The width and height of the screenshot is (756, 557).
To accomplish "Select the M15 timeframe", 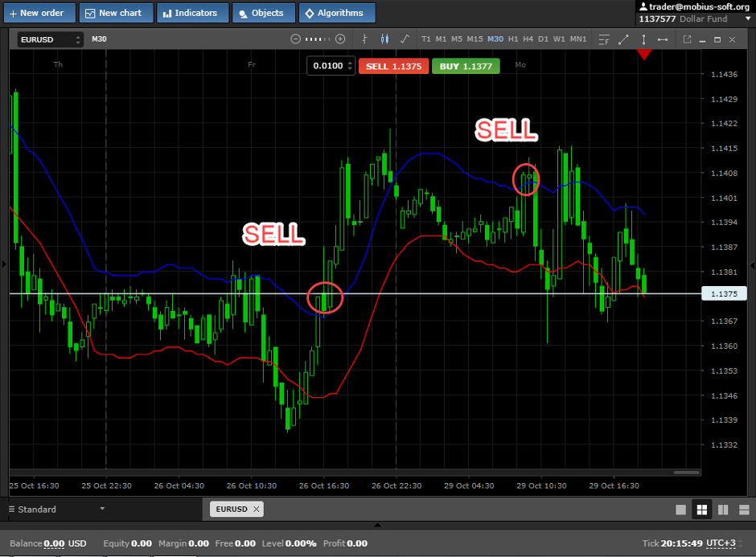I will click(475, 39).
